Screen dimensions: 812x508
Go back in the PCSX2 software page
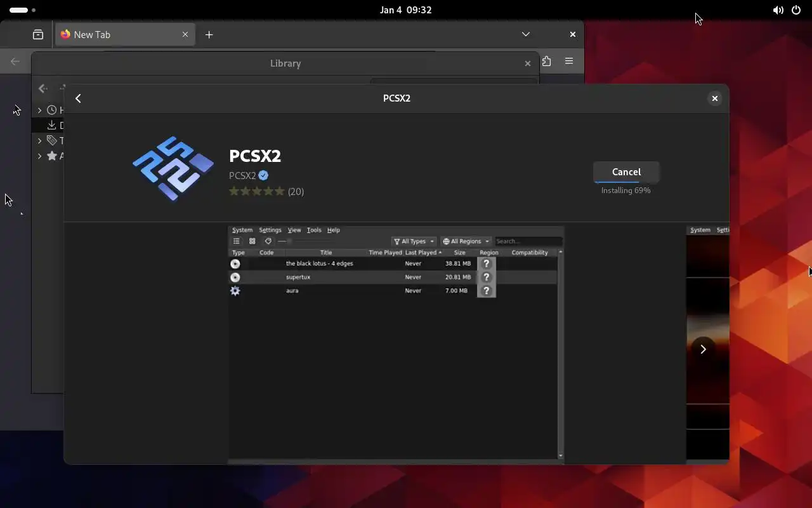coord(78,98)
